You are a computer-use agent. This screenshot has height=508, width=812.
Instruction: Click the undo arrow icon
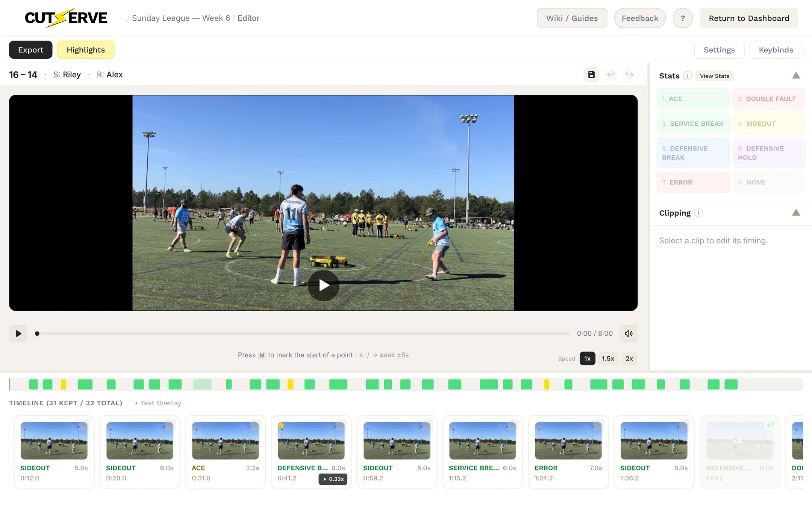611,75
